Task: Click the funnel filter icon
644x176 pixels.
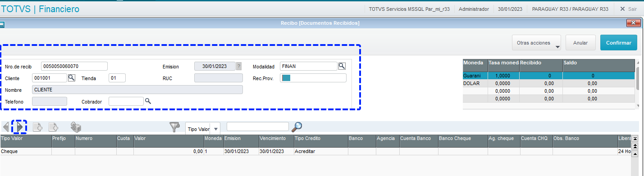Action: (x=175, y=127)
